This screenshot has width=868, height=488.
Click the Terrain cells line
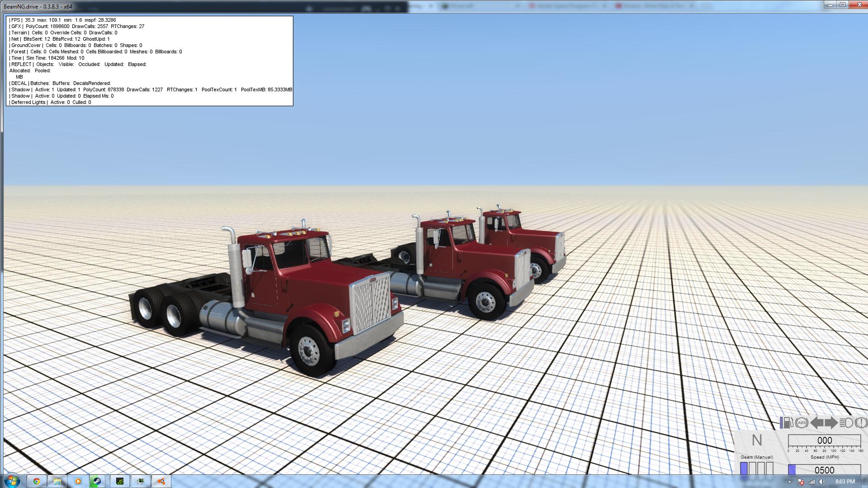63,33
